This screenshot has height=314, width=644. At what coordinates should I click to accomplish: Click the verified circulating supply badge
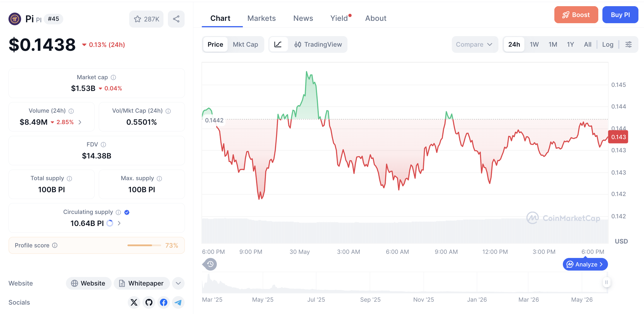click(127, 212)
